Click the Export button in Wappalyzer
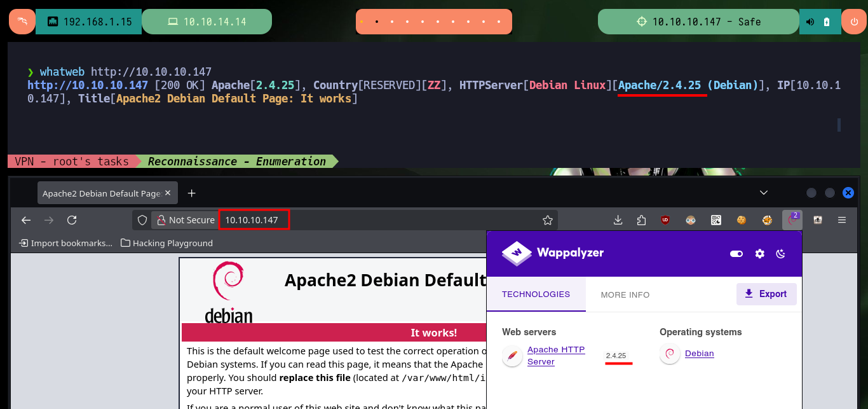868x409 pixels. 766,294
